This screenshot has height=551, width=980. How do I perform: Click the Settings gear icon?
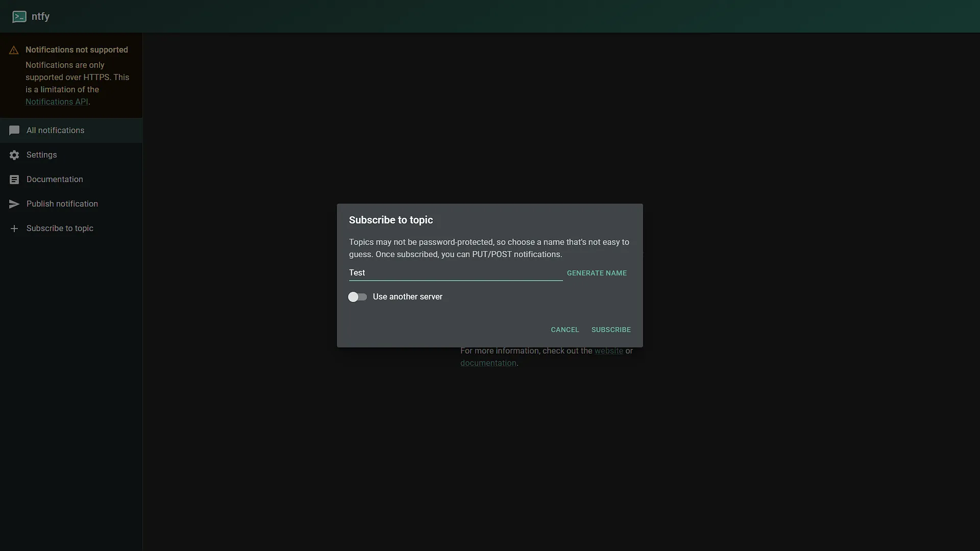[x=14, y=155]
